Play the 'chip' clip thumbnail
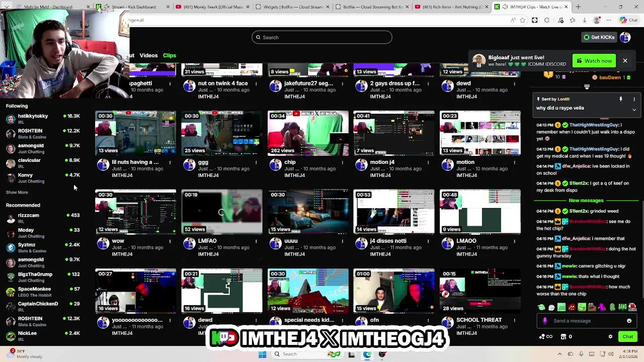 (308, 133)
